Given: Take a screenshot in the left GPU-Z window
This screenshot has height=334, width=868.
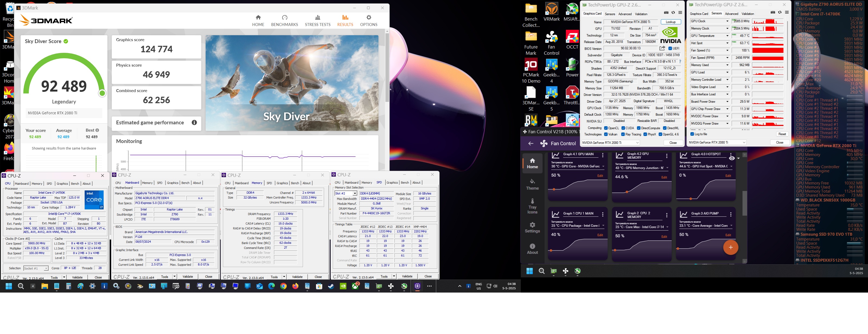Looking at the screenshot, I should 666,13.
